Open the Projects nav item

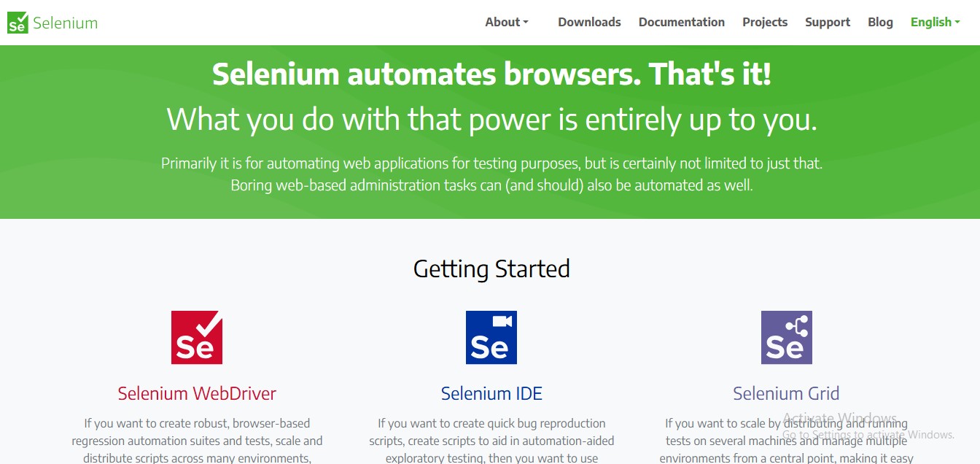point(765,22)
